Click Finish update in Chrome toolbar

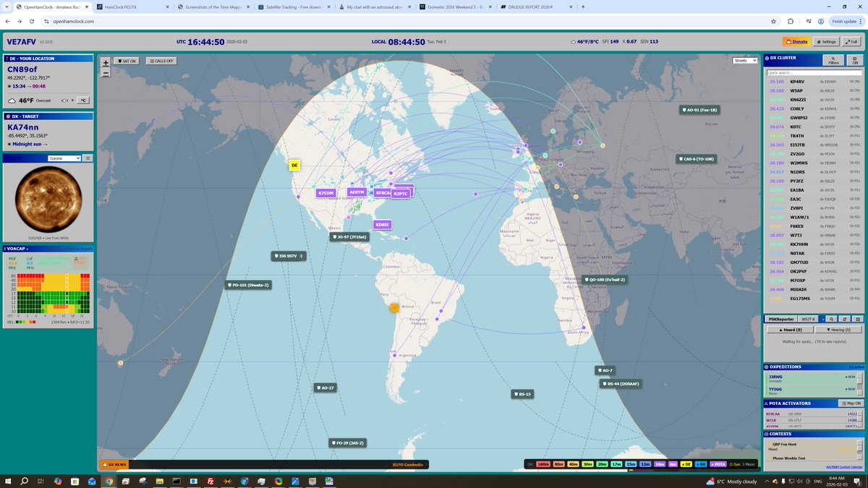point(845,21)
